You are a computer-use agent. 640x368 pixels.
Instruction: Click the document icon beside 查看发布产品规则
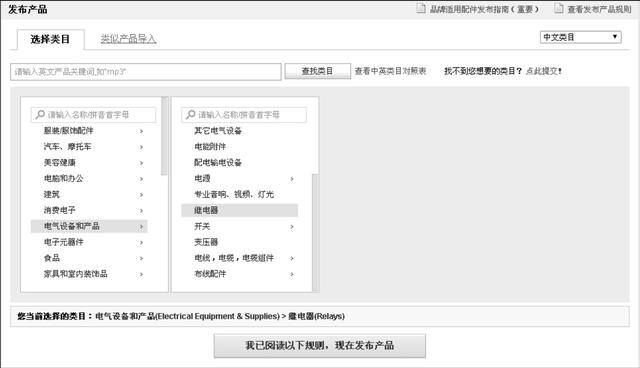559,9
